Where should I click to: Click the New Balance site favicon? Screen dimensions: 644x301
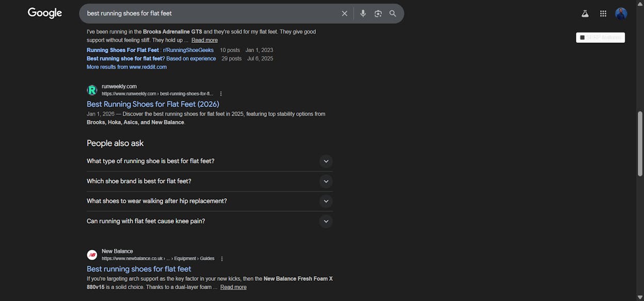[92, 255]
